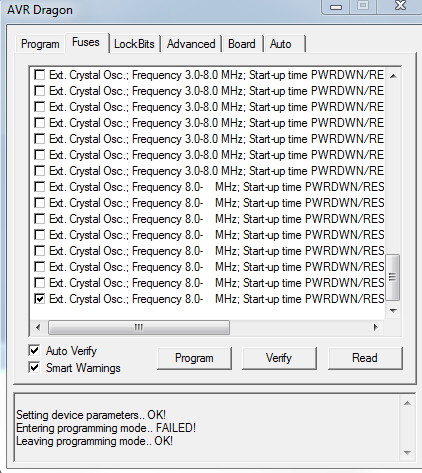Click the Program fuses button

194,358
